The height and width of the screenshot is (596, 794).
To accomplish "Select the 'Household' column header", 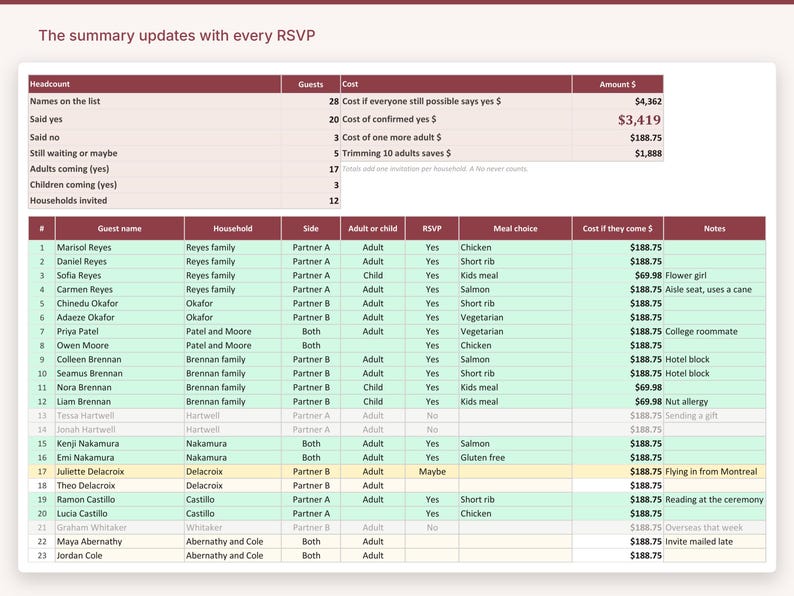I will [x=232, y=228].
